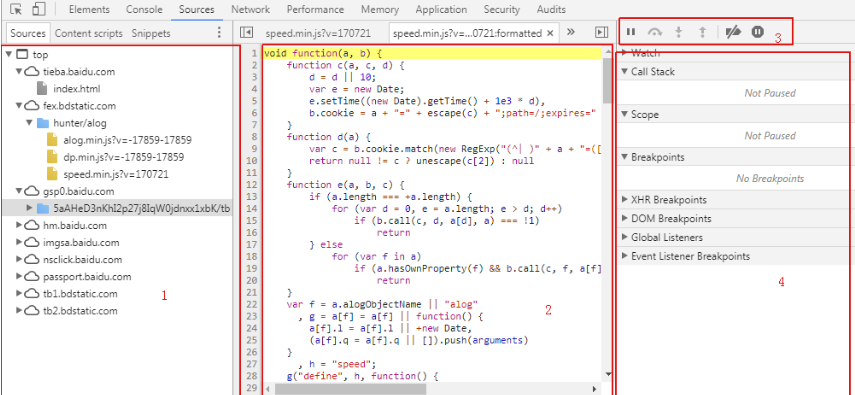Toggle pause on exceptions button
Image resolution: width=855 pixels, height=395 pixels.
[x=757, y=32]
